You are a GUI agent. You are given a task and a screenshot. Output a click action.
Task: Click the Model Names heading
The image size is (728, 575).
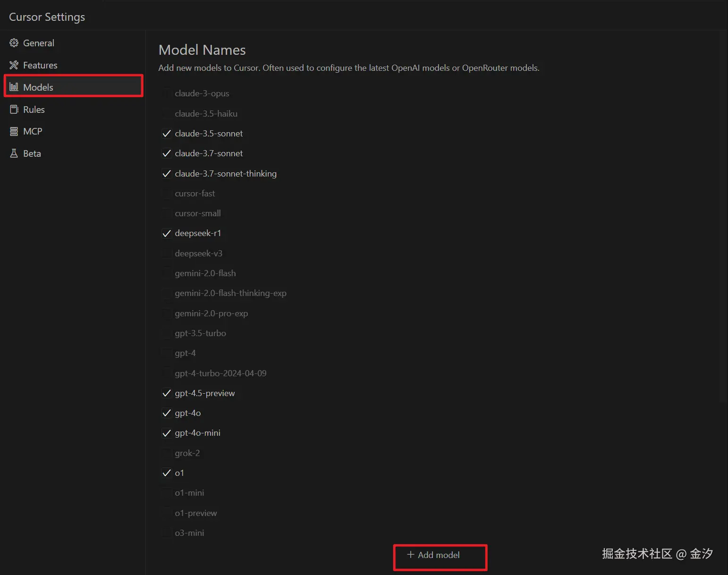[x=202, y=50]
